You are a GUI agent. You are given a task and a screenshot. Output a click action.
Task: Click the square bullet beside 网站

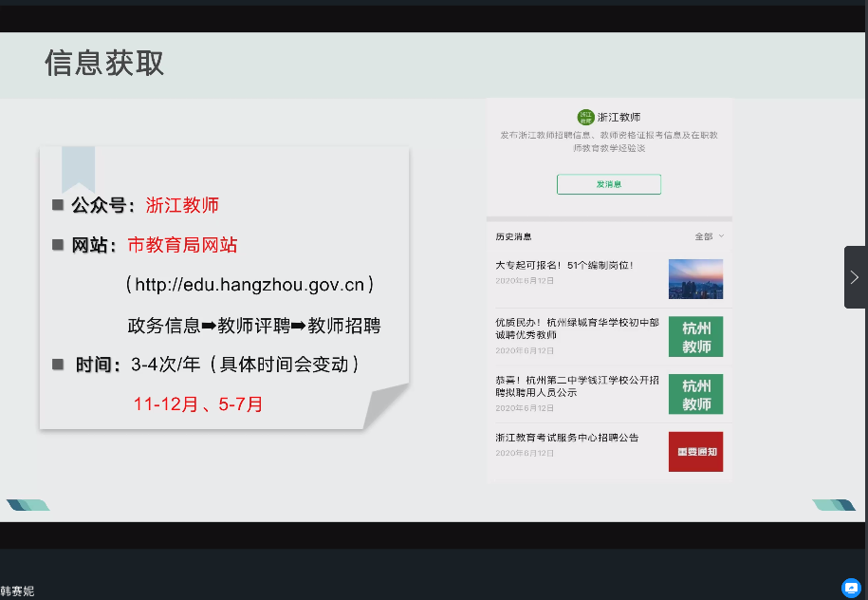click(x=59, y=245)
